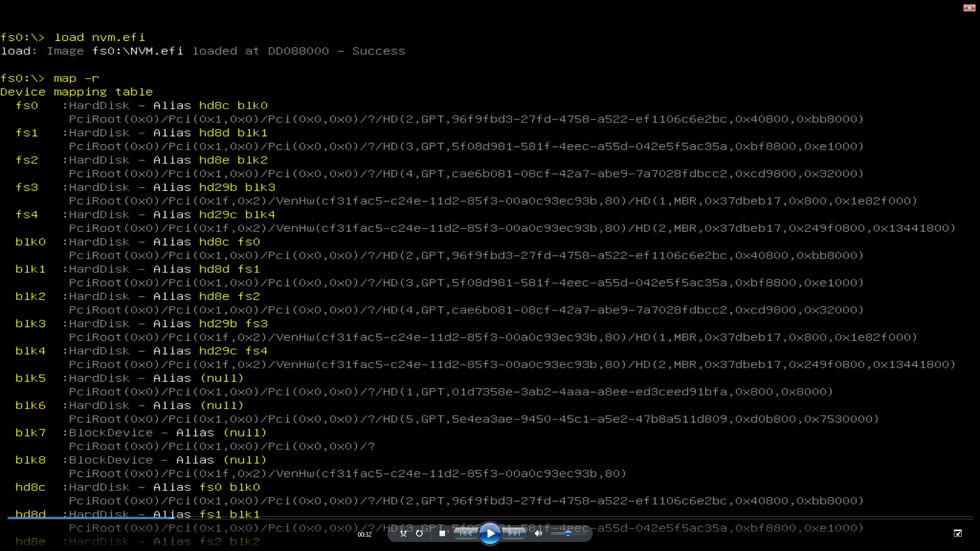Turn repeat on
980x551 pixels.
[x=420, y=534]
